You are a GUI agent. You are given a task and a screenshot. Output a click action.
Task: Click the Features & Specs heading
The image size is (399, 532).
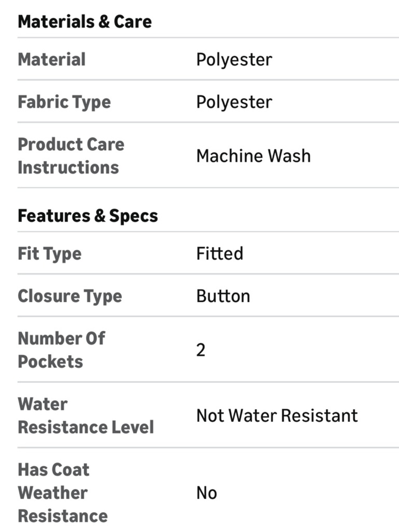click(x=88, y=216)
